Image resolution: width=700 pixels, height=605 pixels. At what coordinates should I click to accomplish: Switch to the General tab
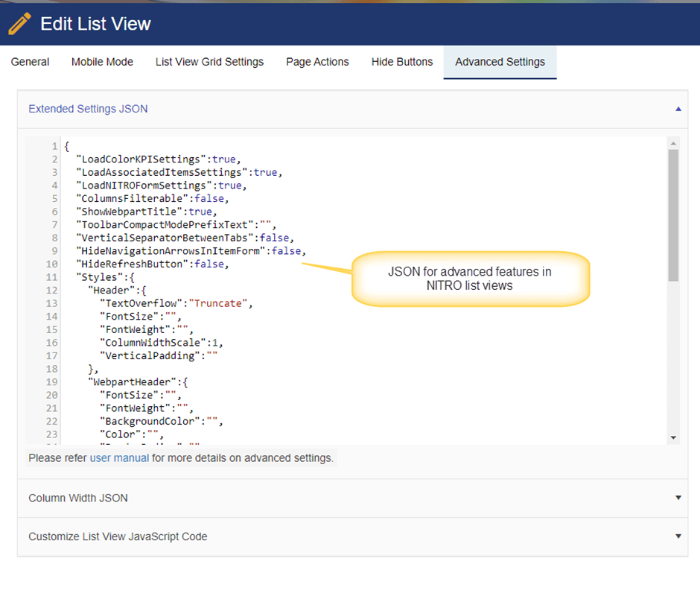[31, 62]
